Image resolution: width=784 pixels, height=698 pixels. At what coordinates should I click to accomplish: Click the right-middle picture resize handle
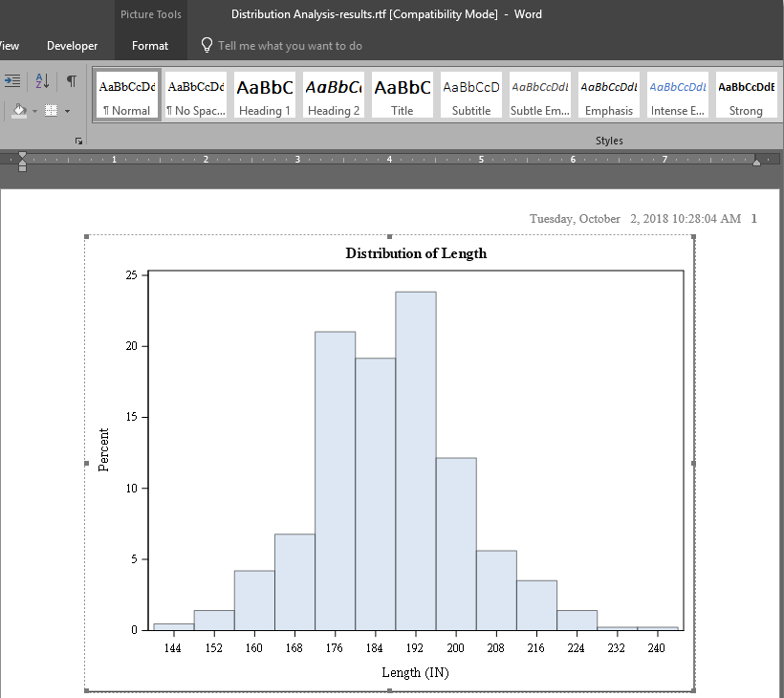point(693,464)
